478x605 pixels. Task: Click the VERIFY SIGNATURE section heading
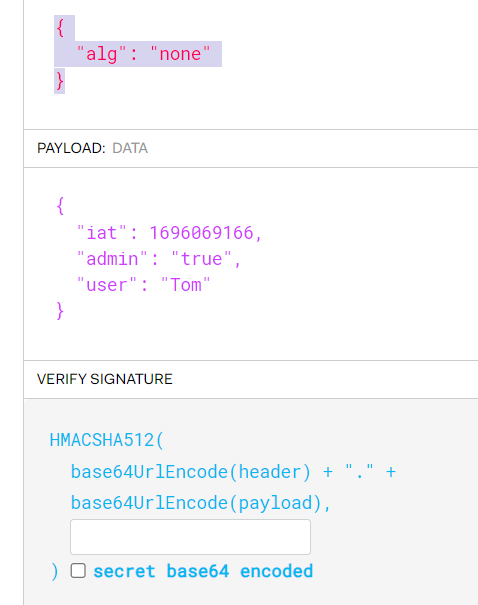(x=105, y=379)
